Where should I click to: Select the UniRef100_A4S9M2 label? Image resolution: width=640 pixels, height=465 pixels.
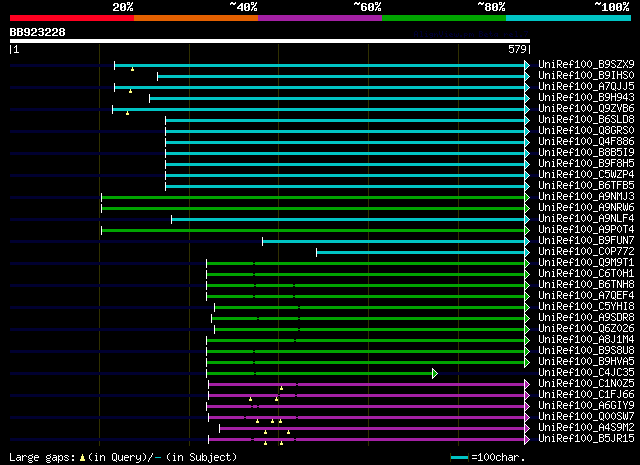click(586, 428)
